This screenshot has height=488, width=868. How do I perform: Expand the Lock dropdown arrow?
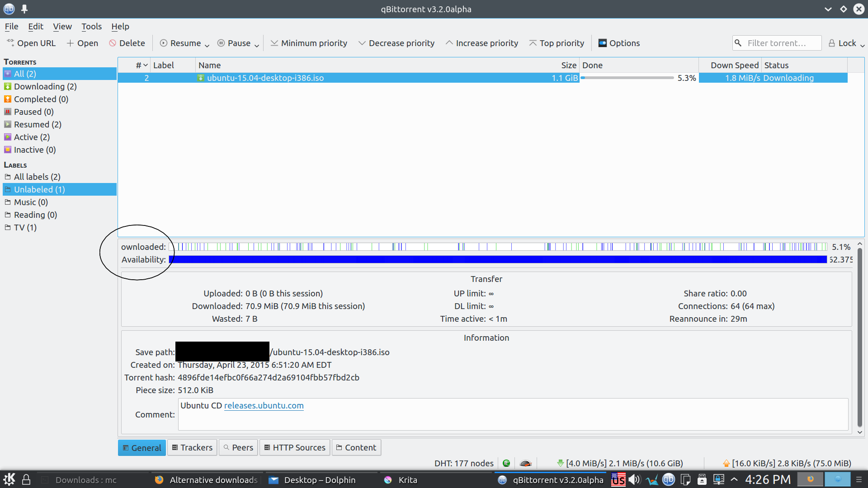tap(862, 45)
